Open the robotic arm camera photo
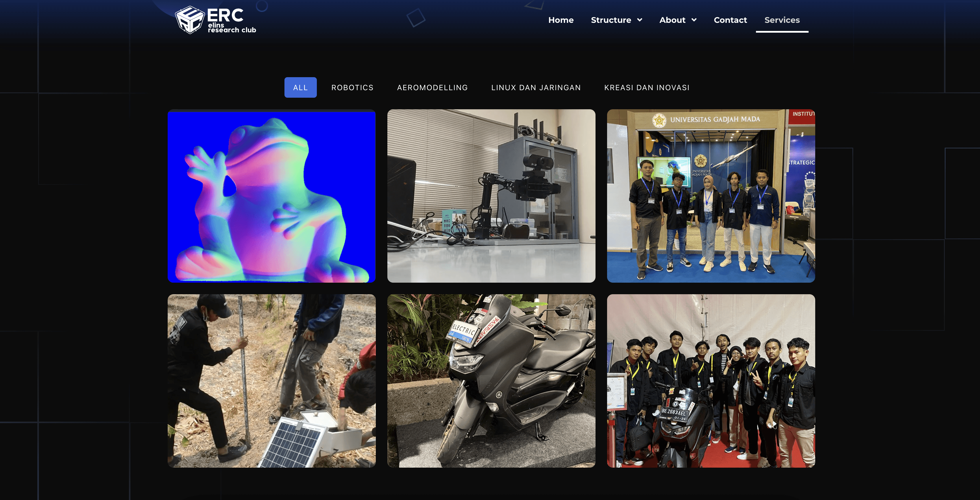The width and height of the screenshot is (980, 500). pos(491,196)
